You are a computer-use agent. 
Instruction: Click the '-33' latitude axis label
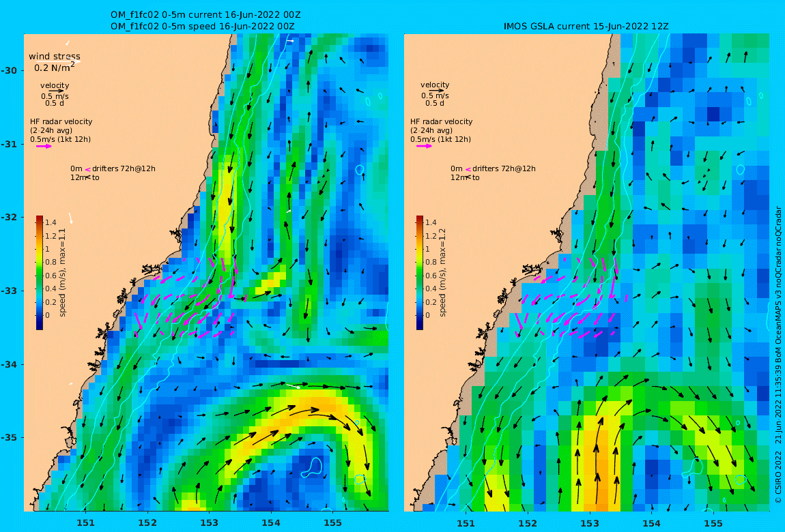[x=9, y=291]
